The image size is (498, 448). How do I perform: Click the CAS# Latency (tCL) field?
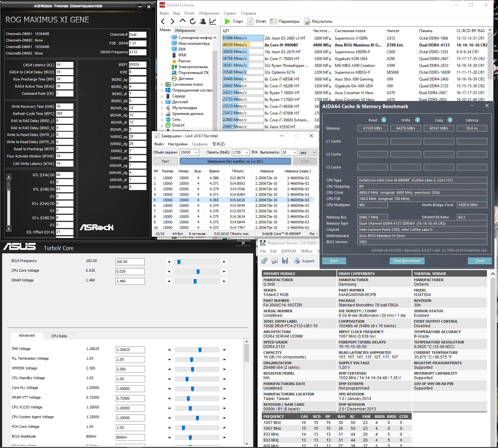coord(65,65)
